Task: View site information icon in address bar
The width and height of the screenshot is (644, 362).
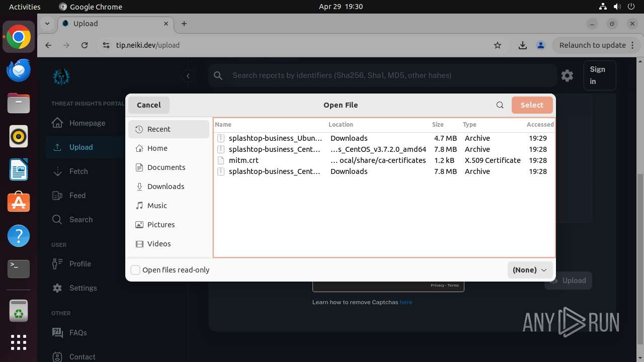Action: [106, 45]
